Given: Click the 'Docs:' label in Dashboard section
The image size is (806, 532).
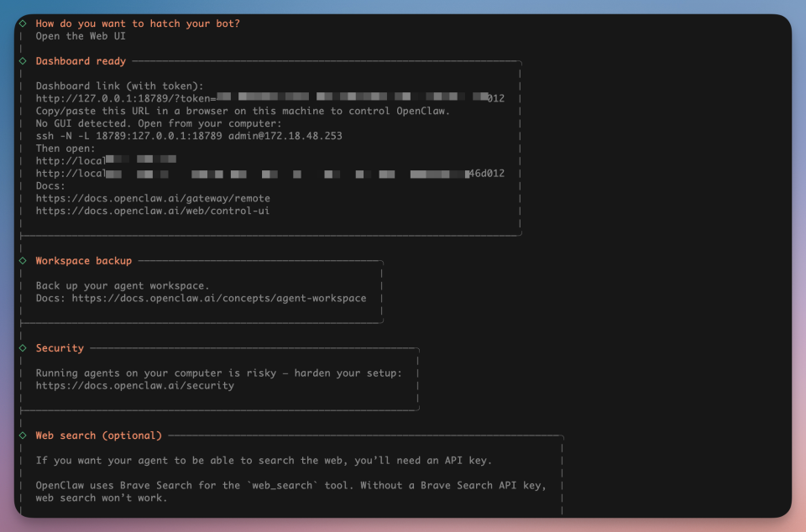Looking at the screenshot, I should (50, 186).
